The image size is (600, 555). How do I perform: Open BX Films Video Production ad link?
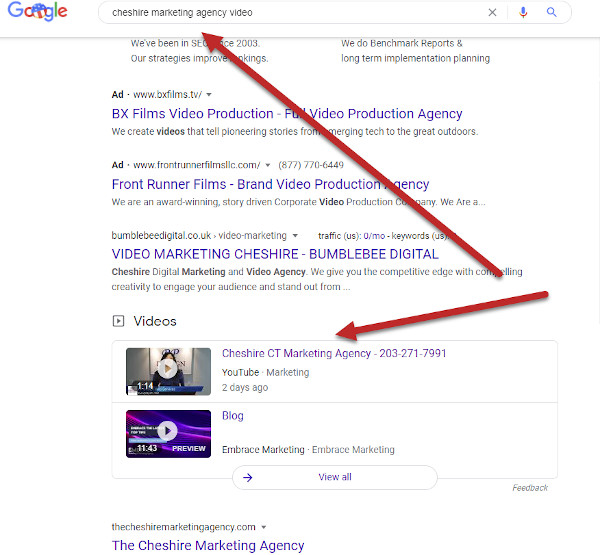click(287, 114)
